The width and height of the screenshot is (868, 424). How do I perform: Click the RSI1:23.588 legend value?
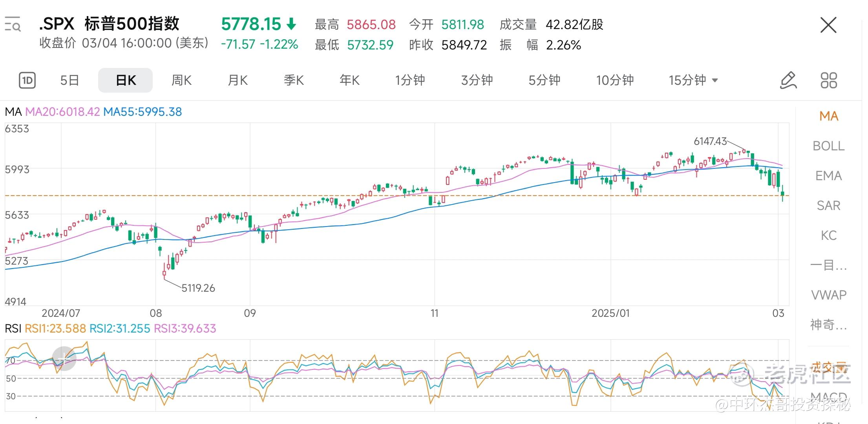(x=55, y=329)
